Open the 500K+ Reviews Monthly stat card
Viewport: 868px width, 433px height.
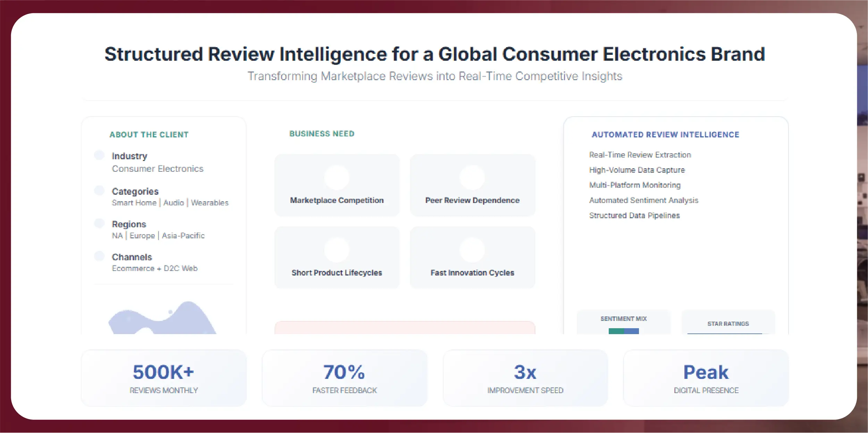coord(163,378)
